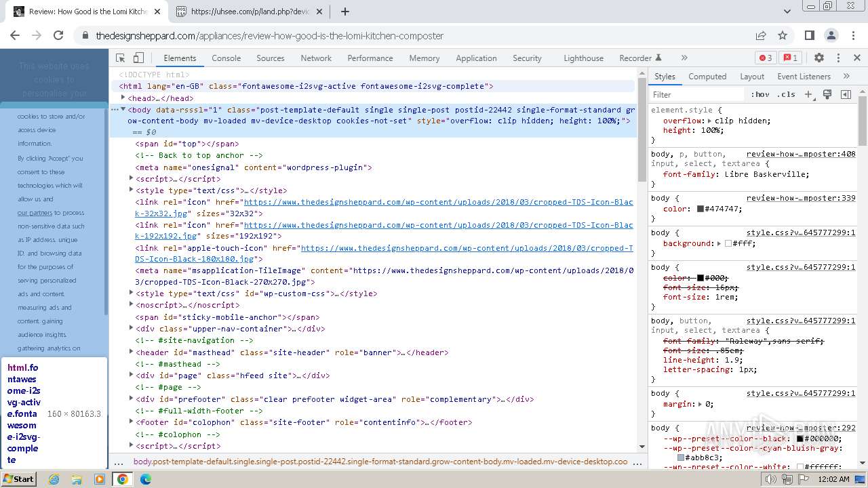Expand the margin shorthand arrow
Image resolution: width=868 pixels, height=488 pixels.
point(701,404)
